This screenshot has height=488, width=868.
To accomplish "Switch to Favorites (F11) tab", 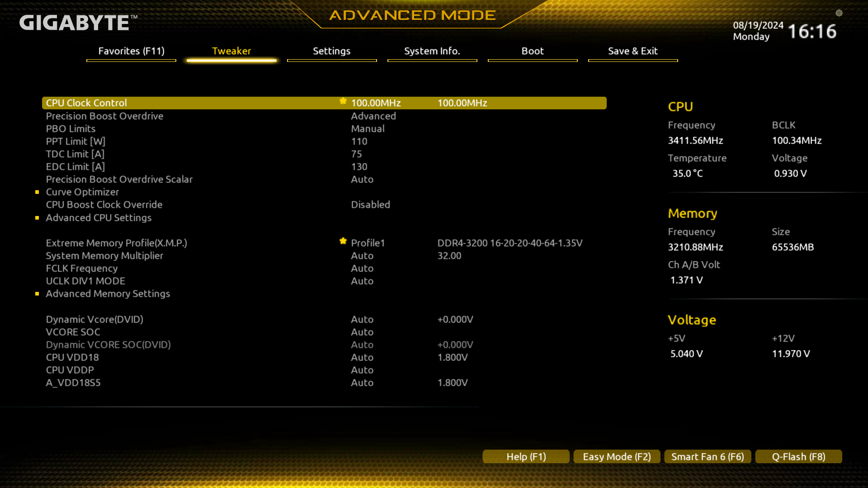I will (x=131, y=51).
